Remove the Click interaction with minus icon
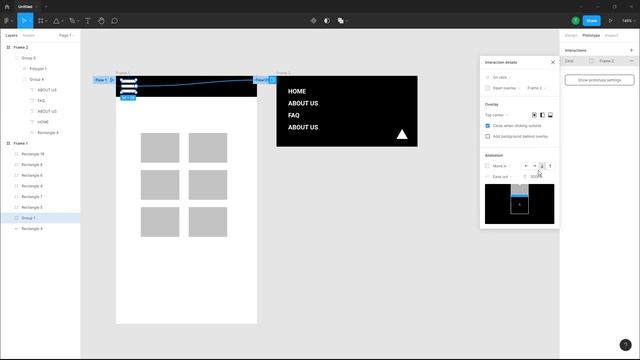640x360 pixels. pyautogui.click(x=631, y=61)
